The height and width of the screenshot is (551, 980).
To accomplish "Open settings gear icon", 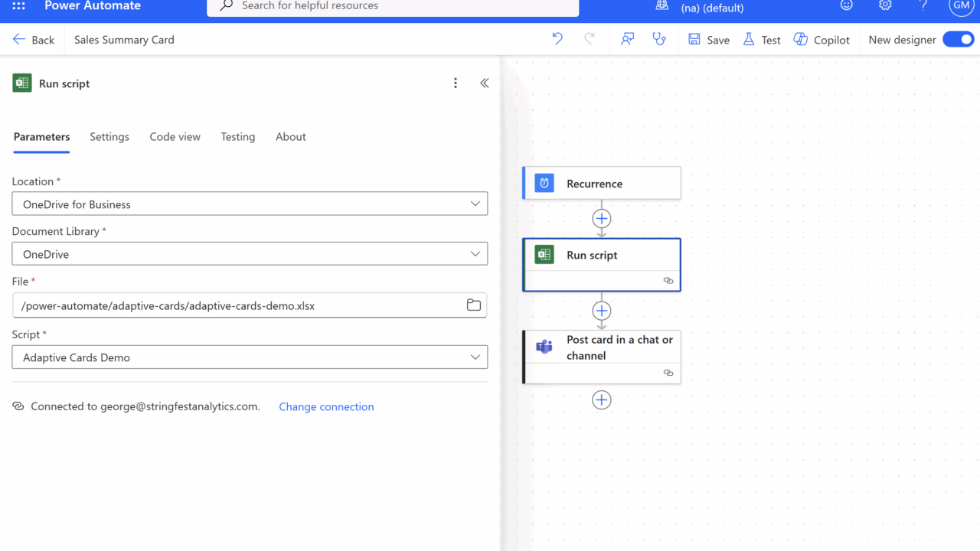I will coord(885,6).
